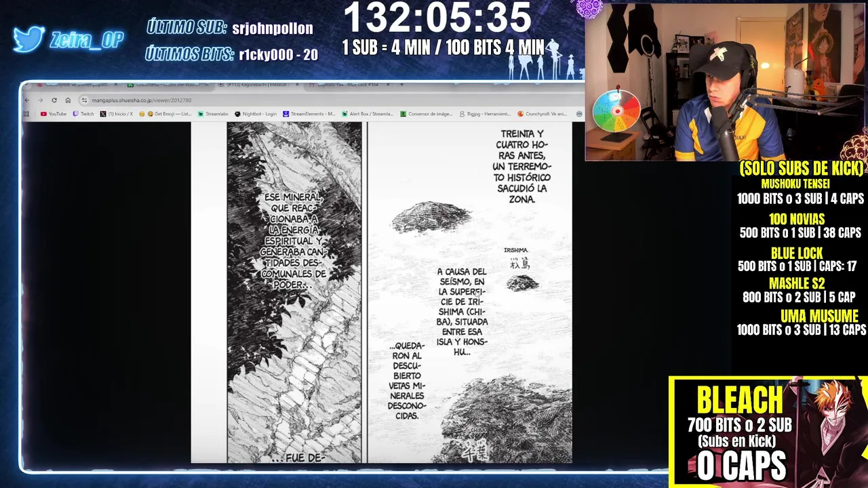868x488 pixels.
Task: Click the stream countdown timer 132:05:35
Action: [x=437, y=18]
